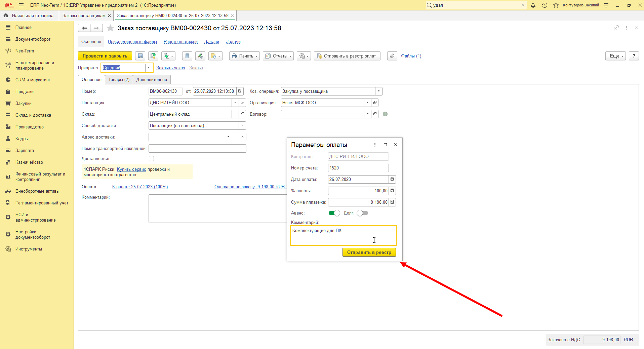Click green plus icon next to Договор

385,114
